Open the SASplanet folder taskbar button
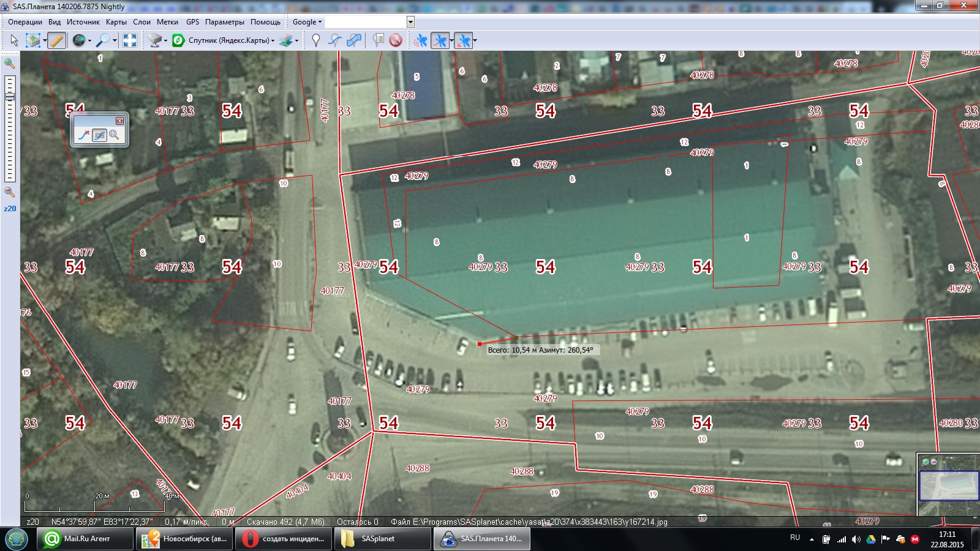980x551 pixels. click(x=383, y=539)
